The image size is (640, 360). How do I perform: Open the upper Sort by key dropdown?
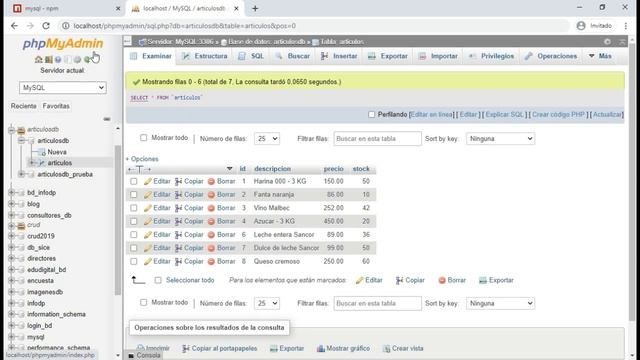[x=500, y=139]
